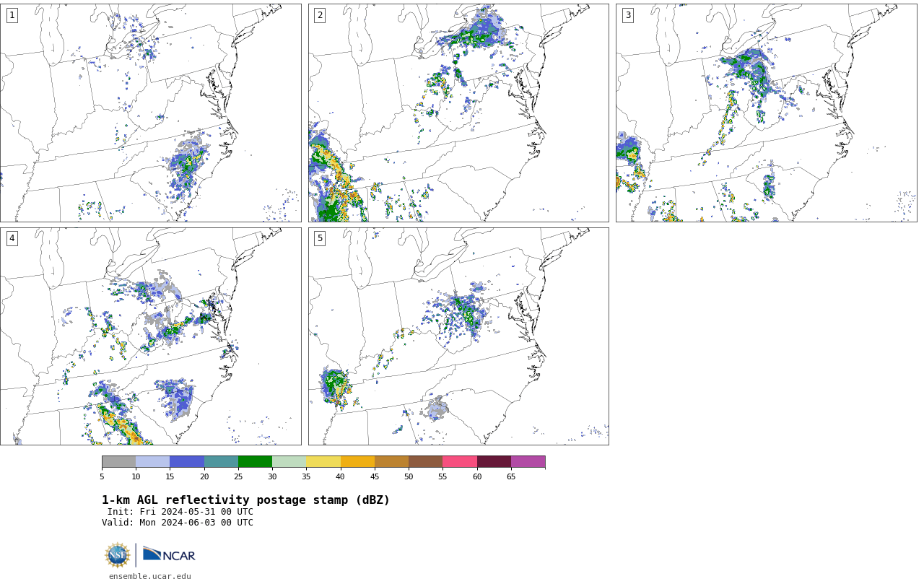Screen dimensions: 924x584
Task: Click the colorbar tick label 55
Action: point(443,476)
